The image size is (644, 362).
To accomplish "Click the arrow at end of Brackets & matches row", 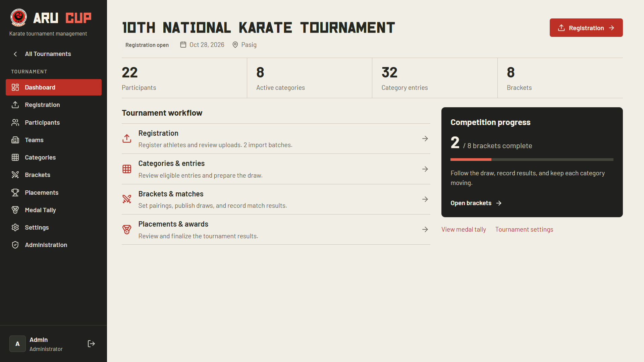I will [x=425, y=199].
